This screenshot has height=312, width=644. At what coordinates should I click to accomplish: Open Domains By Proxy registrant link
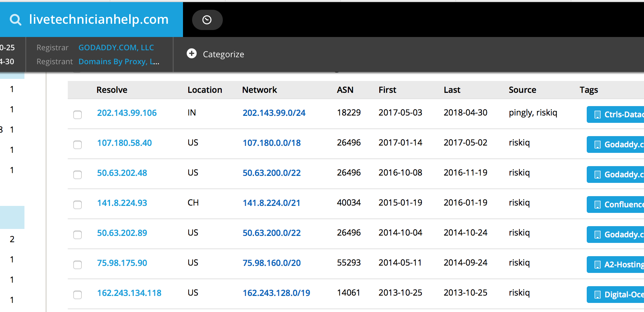(119, 61)
